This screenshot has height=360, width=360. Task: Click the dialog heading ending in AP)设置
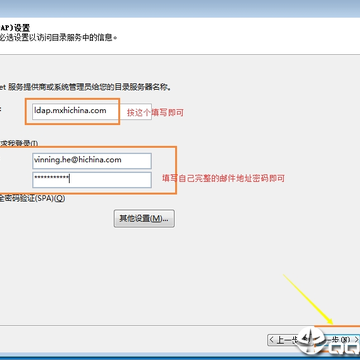pos(15,27)
